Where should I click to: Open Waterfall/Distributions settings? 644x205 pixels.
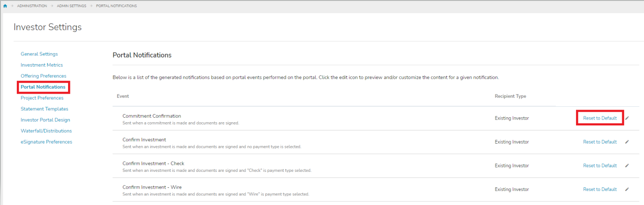click(46, 131)
